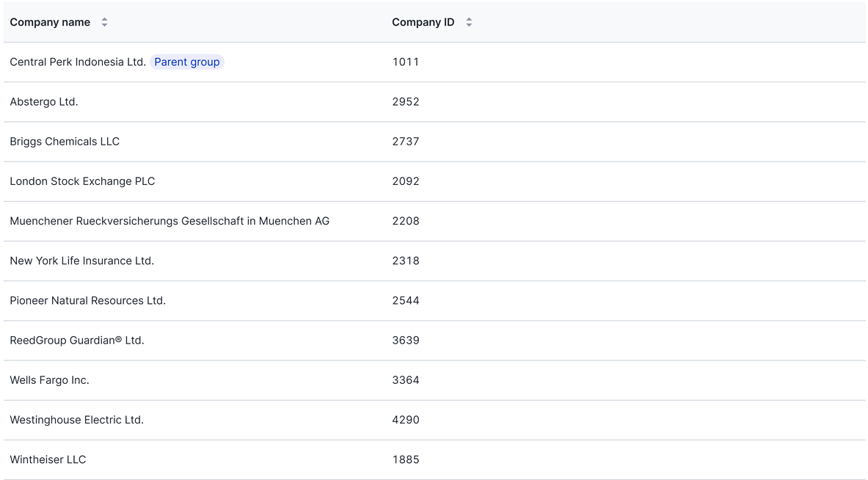Image resolution: width=868 pixels, height=480 pixels.
Task: Select London Stock Exchange PLC name
Action: tap(82, 181)
